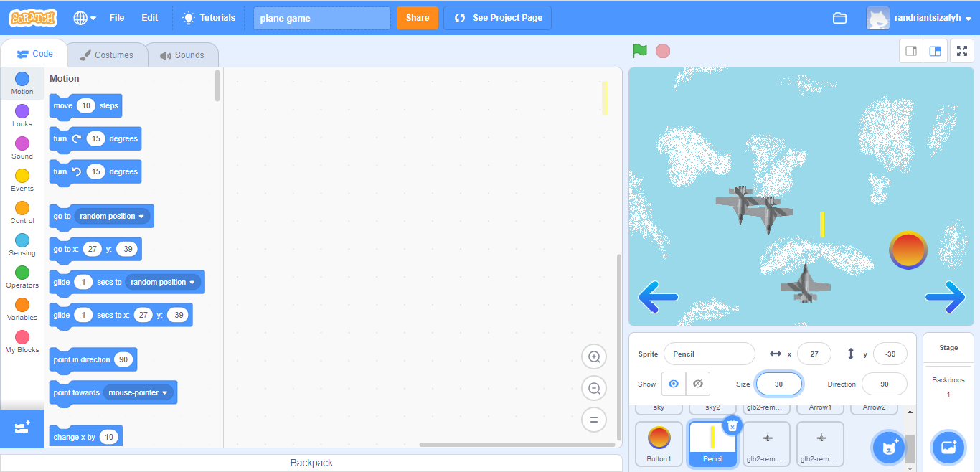Click the Choose a Backdrop button

click(x=948, y=448)
